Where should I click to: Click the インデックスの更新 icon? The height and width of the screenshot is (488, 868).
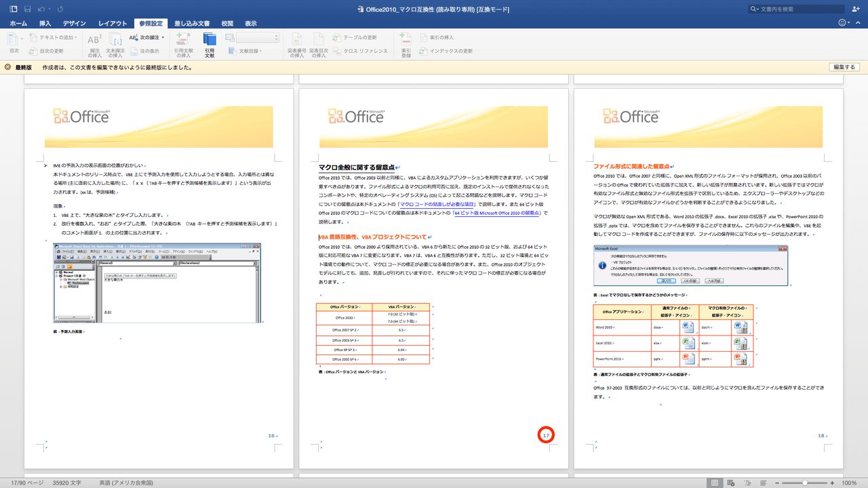click(x=424, y=51)
